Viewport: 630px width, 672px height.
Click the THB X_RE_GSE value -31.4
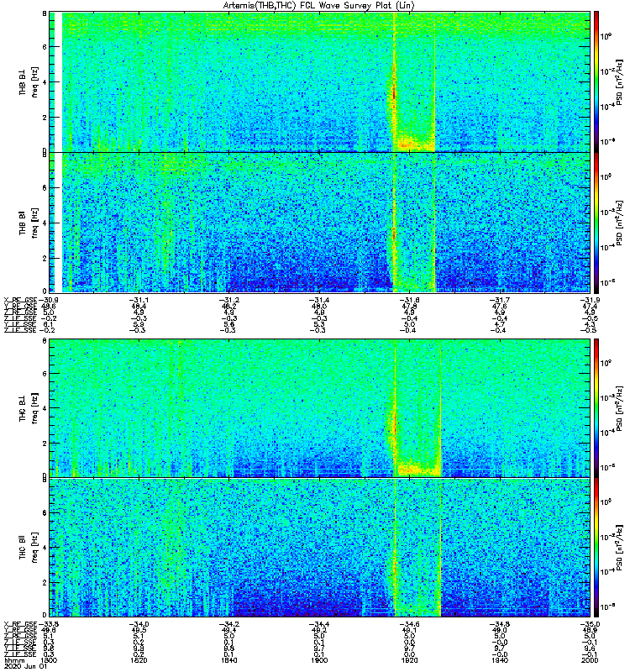(319, 300)
